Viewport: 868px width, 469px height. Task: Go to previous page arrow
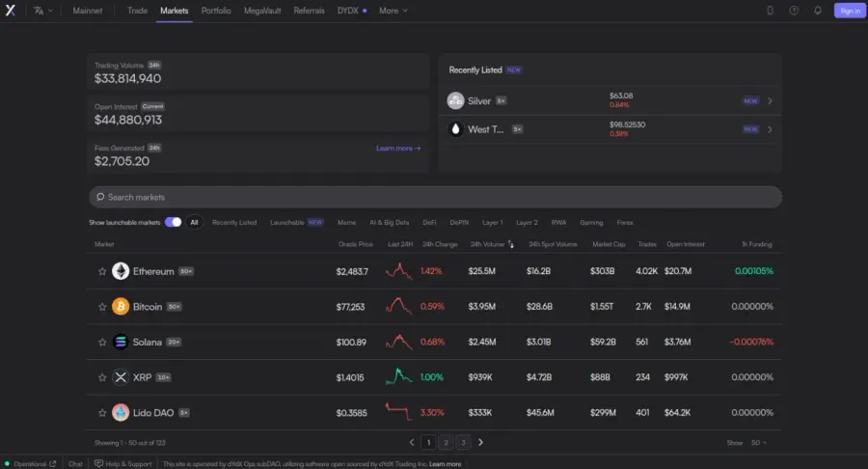(411, 442)
